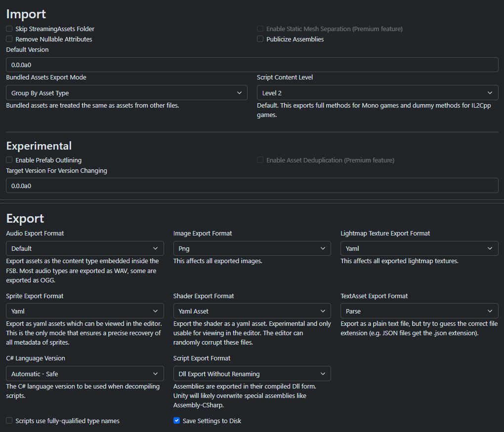Open the Script Content Level dropdown

click(x=378, y=93)
